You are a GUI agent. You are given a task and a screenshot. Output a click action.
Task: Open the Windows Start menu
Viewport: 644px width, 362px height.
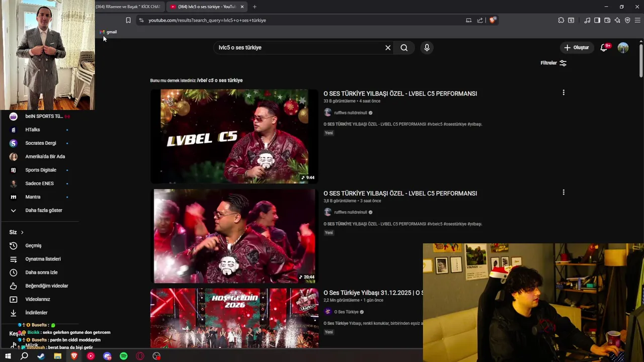(x=8, y=356)
